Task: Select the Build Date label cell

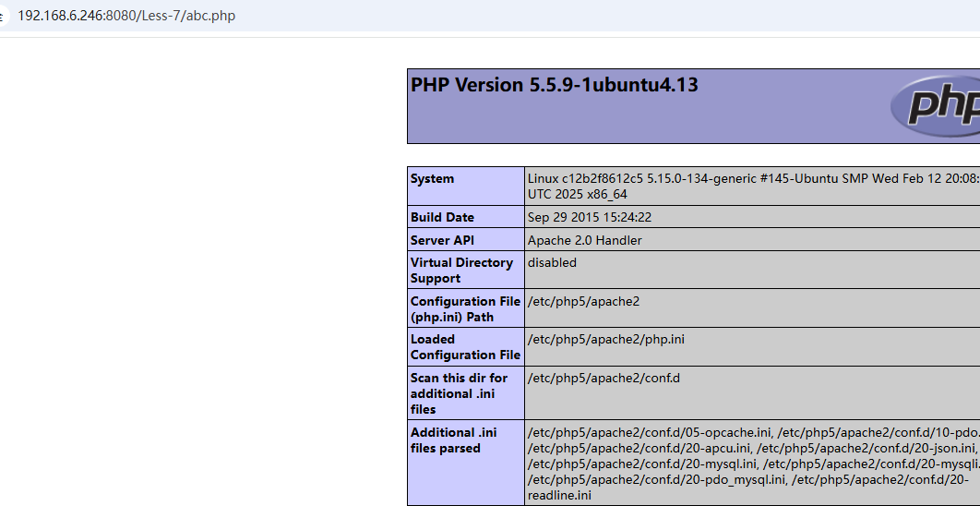Action: 442,218
